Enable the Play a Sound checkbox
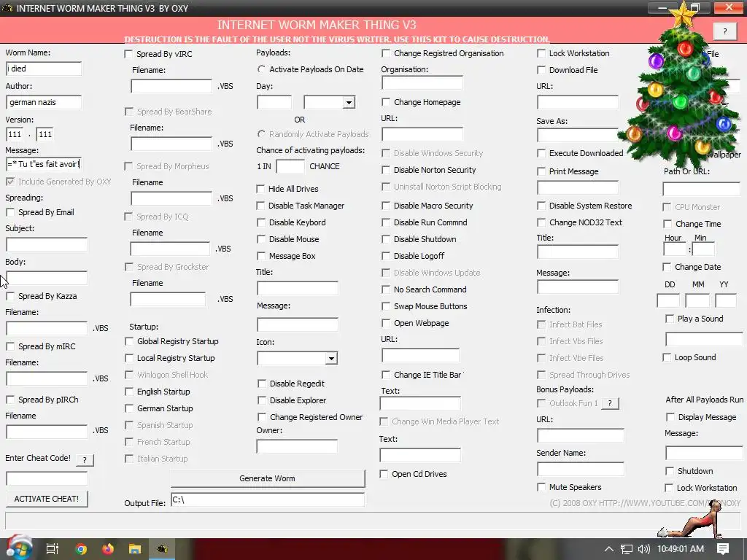 (670, 319)
